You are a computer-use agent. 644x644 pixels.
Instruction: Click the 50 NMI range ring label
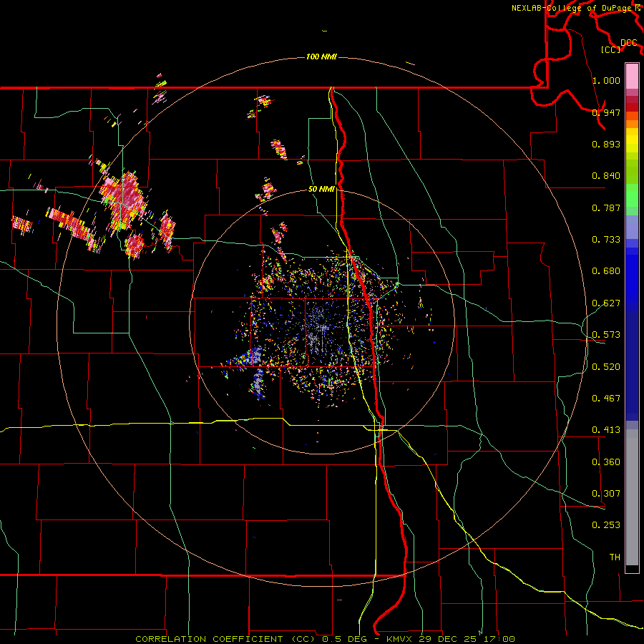[x=321, y=189]
